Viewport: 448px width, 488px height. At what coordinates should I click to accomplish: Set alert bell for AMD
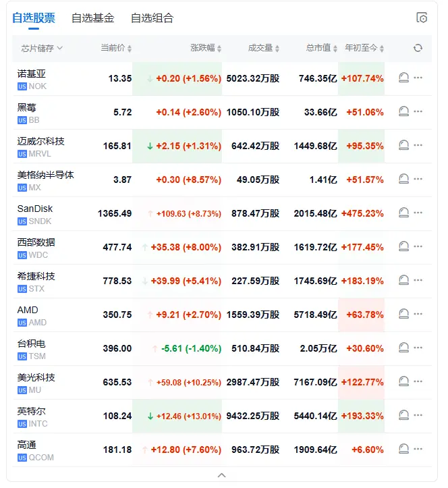tap(403, 314)
